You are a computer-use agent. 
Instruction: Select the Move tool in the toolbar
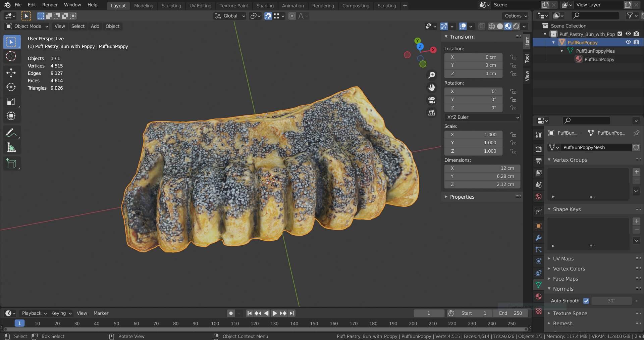pos(11,72)
